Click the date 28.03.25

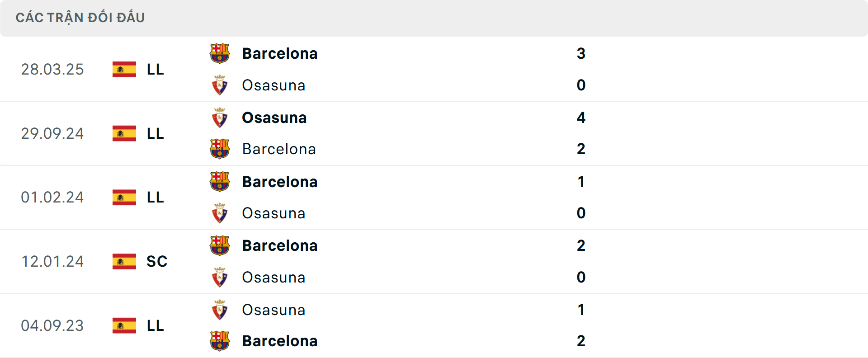(x=52, y=69)
